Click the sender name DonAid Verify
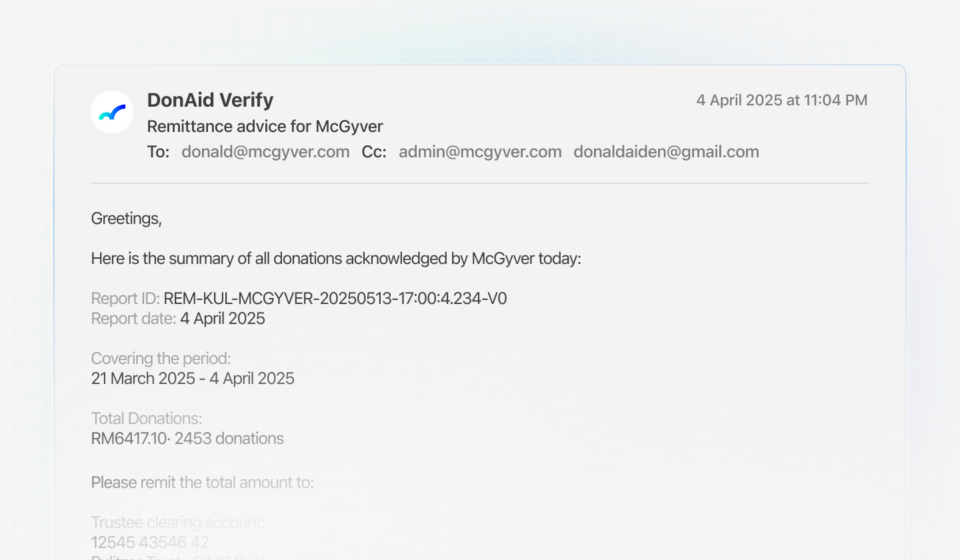 pos(210,100)
